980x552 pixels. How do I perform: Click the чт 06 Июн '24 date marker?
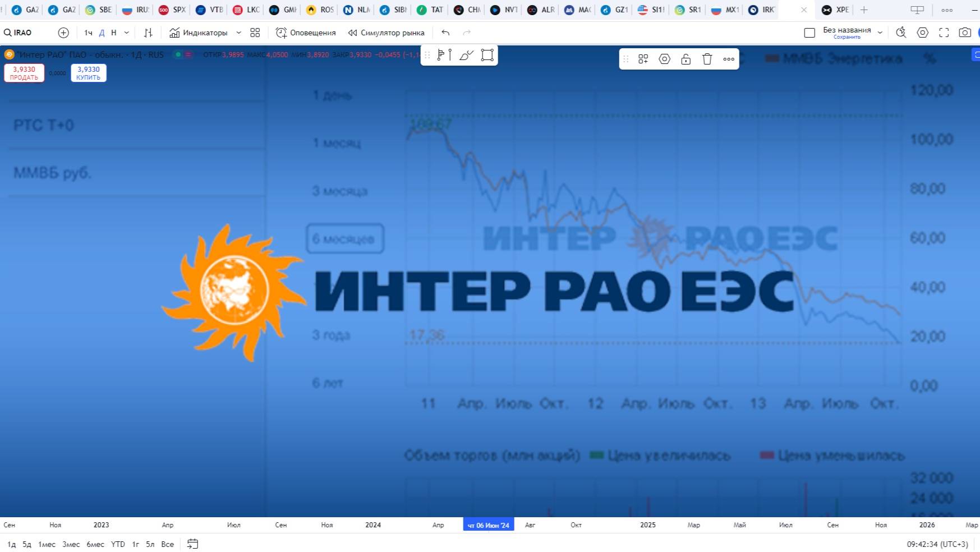coord(489,525)
